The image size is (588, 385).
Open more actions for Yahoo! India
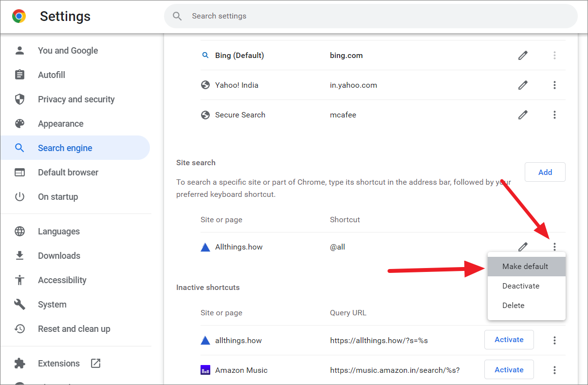tap(554, 85)
